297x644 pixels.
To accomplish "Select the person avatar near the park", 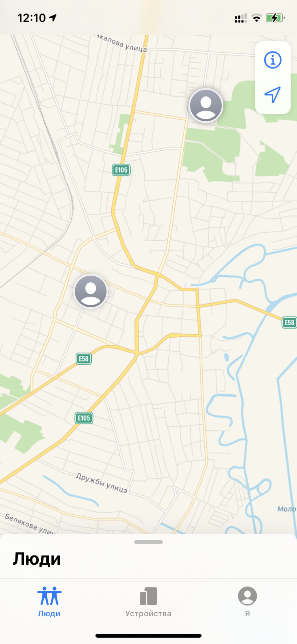I will coord(206,105).
